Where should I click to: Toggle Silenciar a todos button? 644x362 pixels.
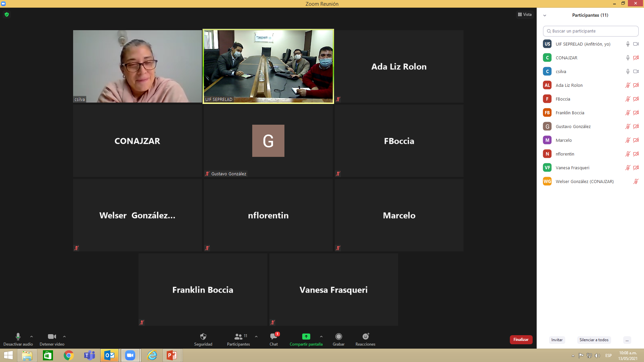pyautogui.click(x=594, y=340)
